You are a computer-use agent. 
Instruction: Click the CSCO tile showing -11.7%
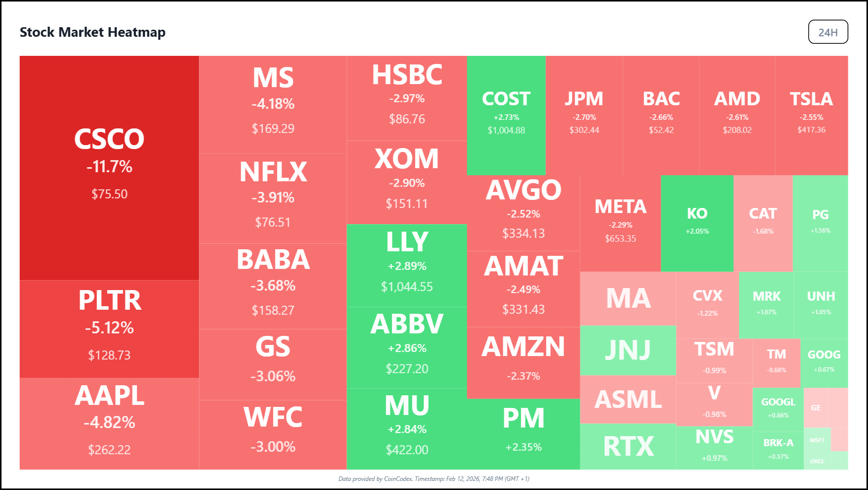click(x=109, y=167)
